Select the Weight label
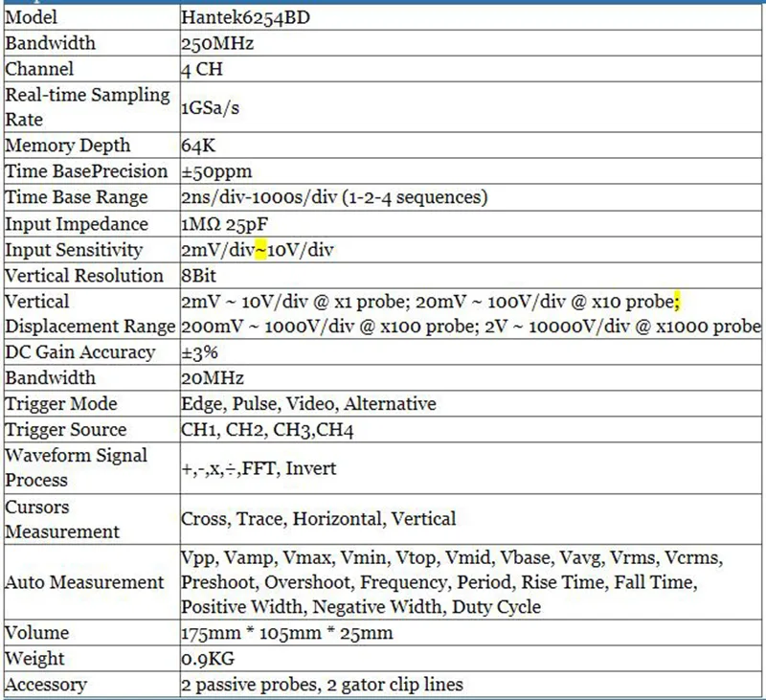This screenshot has width=766, height=700. pyautogui.click(x=34, y=659)
